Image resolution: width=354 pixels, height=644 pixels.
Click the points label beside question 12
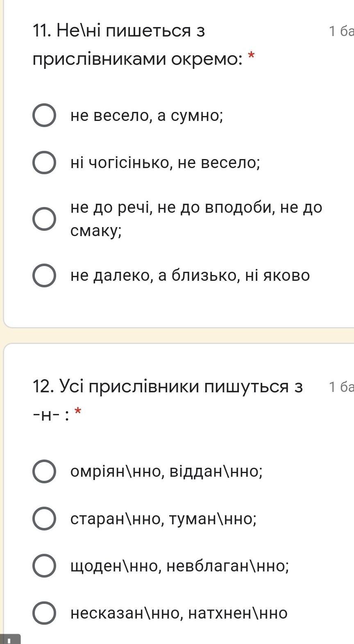click(x=341, y=387)
